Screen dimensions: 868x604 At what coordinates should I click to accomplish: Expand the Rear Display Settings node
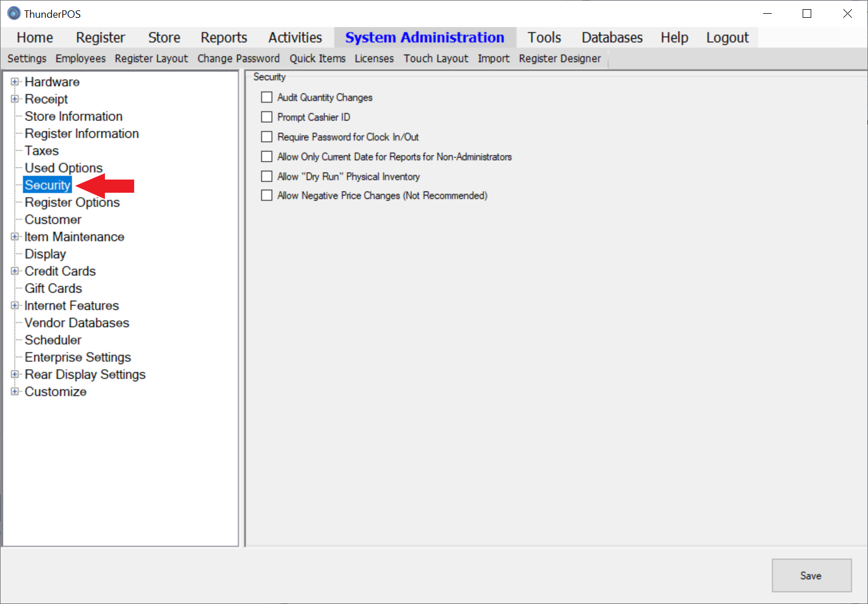coord(15,375)
